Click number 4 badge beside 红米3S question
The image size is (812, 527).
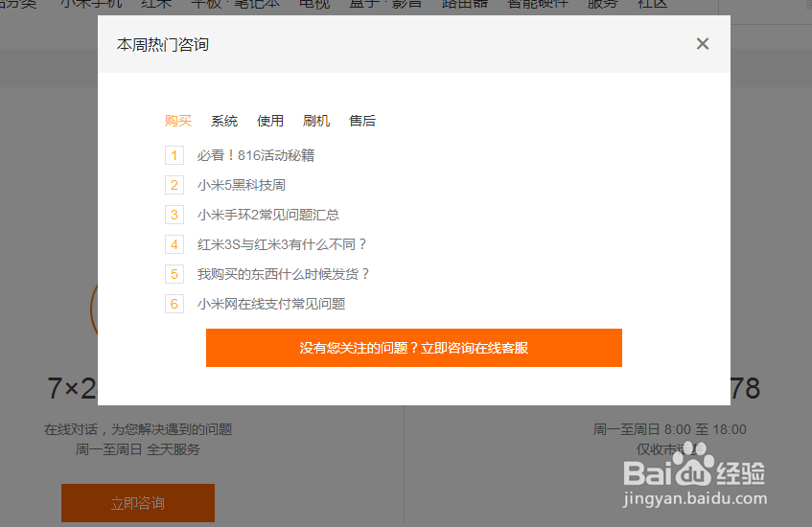click(x=174, y=244)
